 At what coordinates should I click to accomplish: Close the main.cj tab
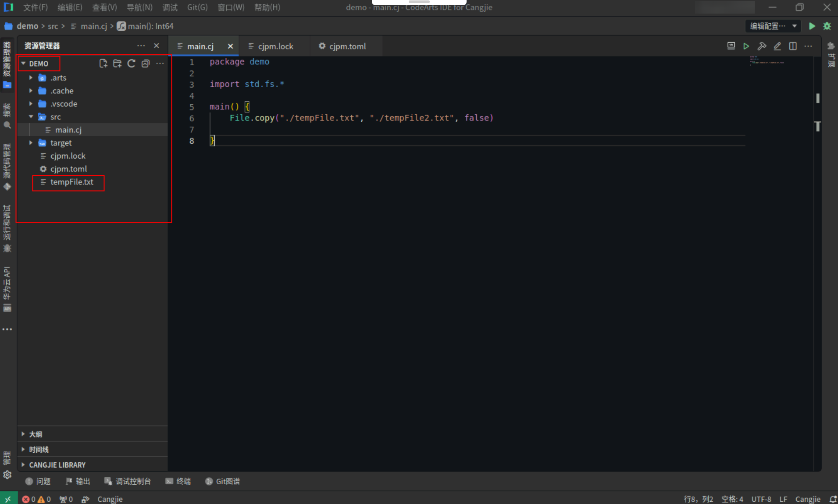point(230,46)
